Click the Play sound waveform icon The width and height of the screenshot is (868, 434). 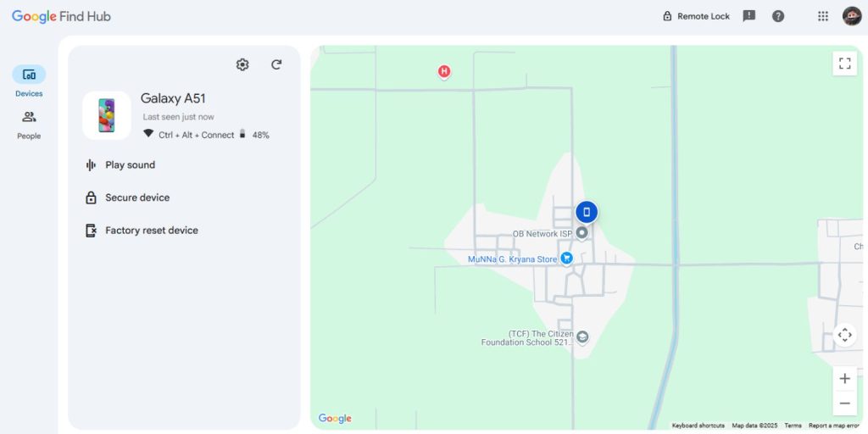click(91, 165)
